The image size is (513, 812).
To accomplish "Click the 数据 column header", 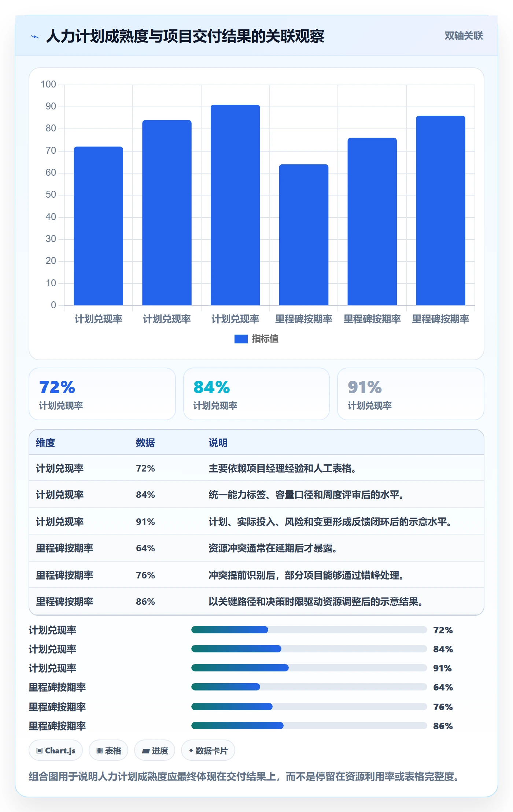I will tap(145, 443).
